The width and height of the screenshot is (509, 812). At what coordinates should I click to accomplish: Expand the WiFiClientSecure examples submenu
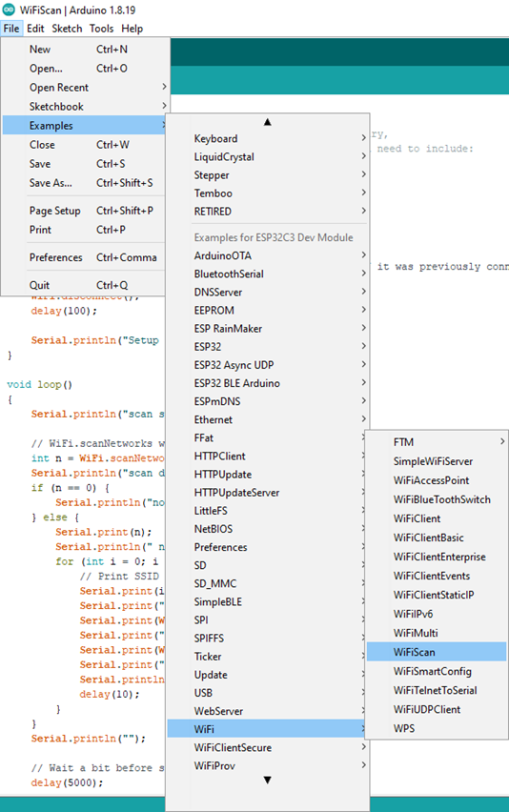coord(267,747)
